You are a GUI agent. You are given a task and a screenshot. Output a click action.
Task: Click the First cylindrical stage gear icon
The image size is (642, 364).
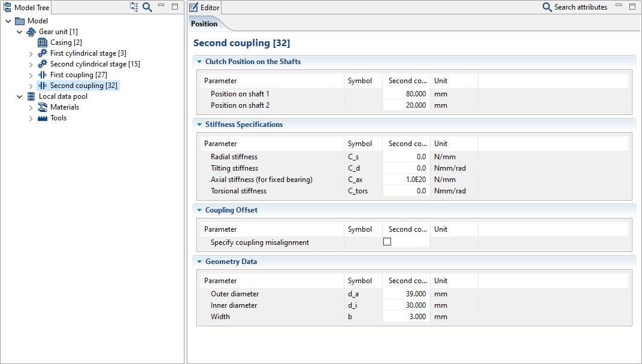pos(43,53)
